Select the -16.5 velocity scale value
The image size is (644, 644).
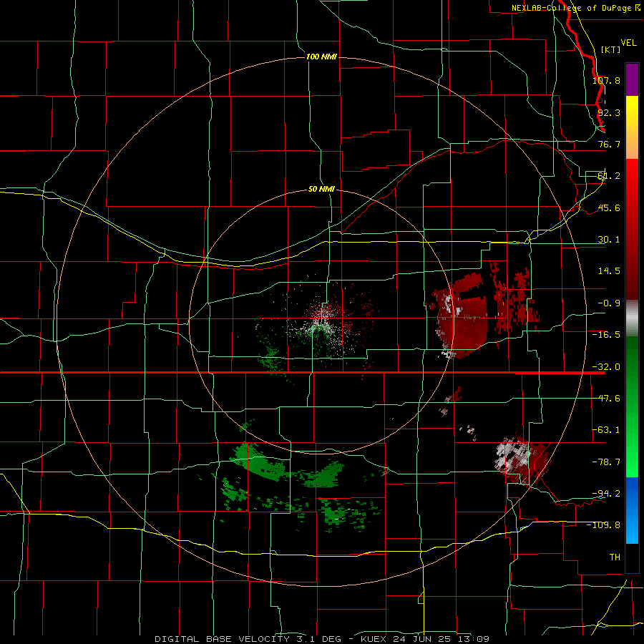pos(606,335)
